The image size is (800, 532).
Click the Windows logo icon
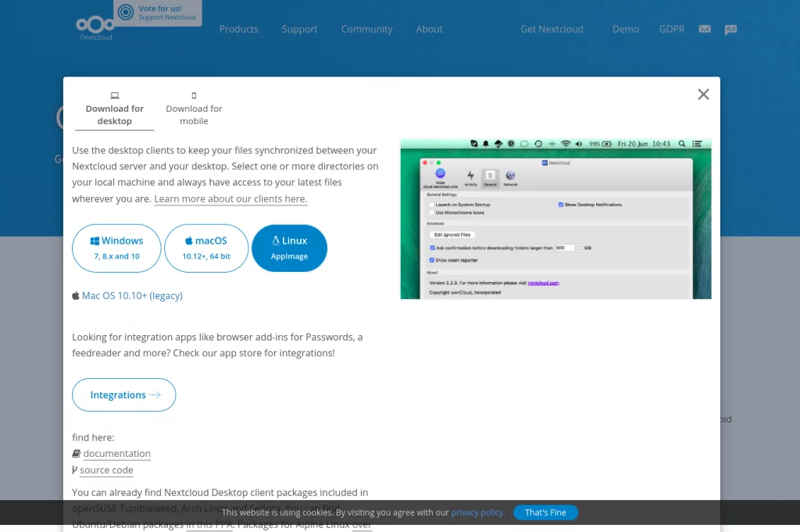[x=95, y=241]
